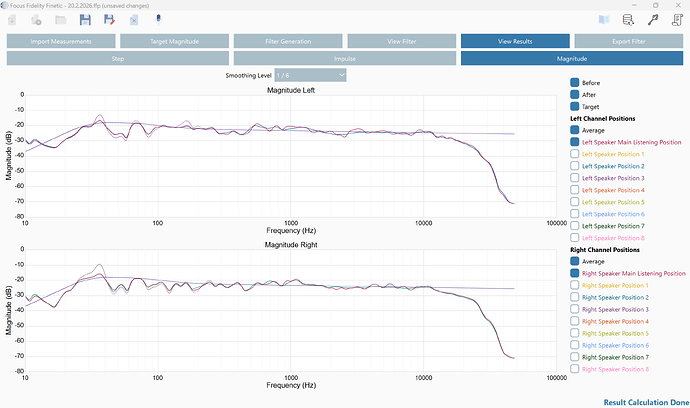The height and width of the screenshot is (408, 690).
Task: Click the key license icon
Action: (x=653, y=20)
